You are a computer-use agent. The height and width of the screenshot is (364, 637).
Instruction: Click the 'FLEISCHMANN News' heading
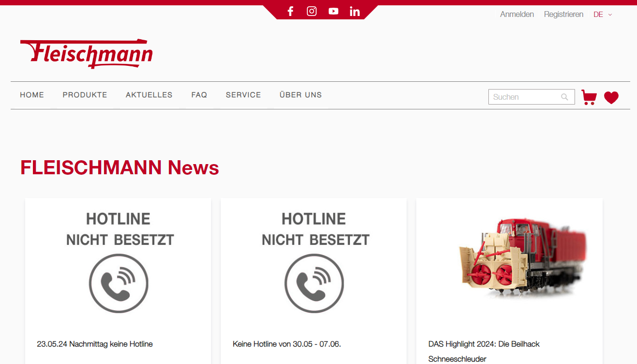120,167
